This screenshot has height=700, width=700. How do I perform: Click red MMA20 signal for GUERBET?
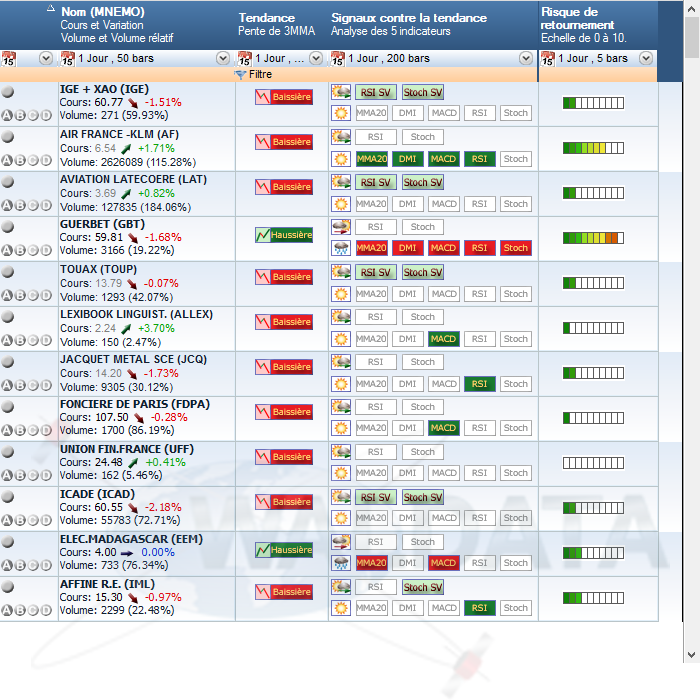(x=371, y=248)
